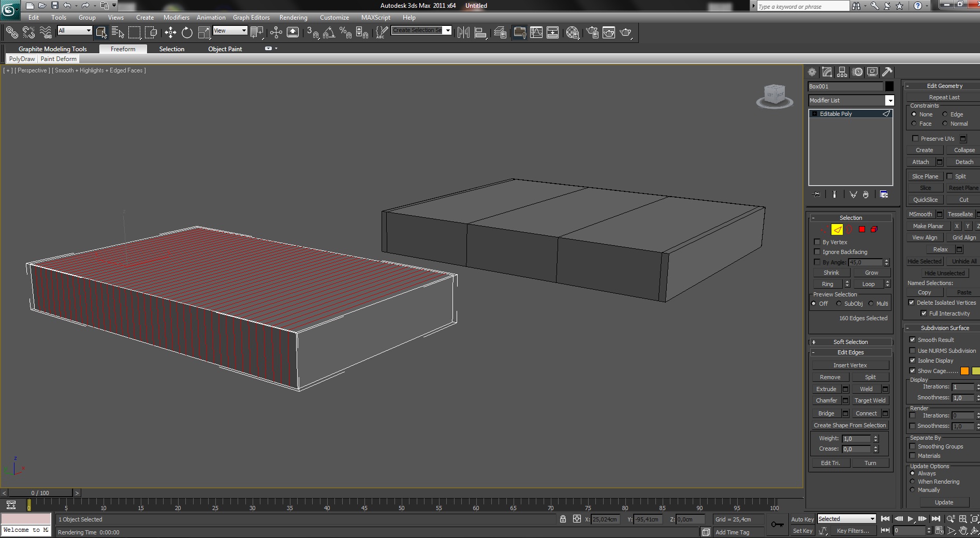Click the Bind to Space Warp tool
Viewport: 980px width, 538px height.
[x=46, y=33]
